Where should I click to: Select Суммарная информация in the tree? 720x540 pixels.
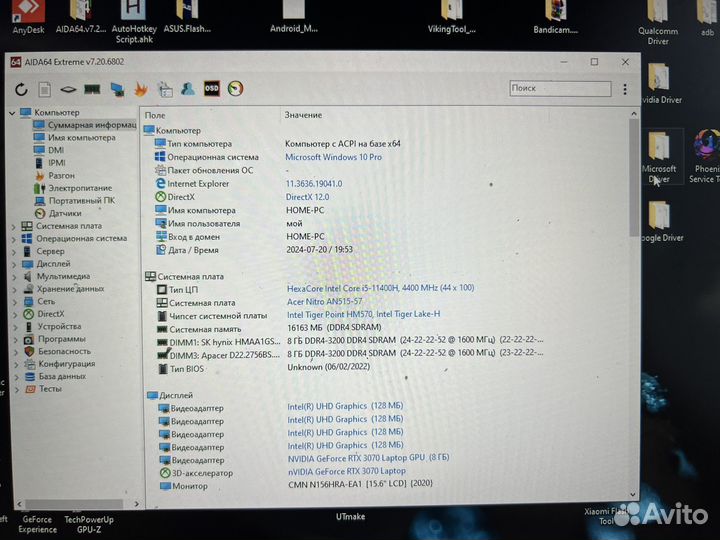coord(85,125)
